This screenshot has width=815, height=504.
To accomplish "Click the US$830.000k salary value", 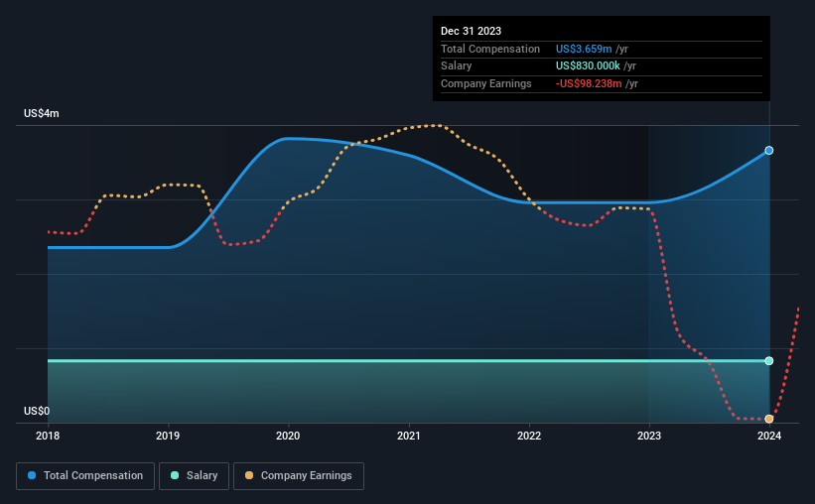I will (x=588, y=66).
